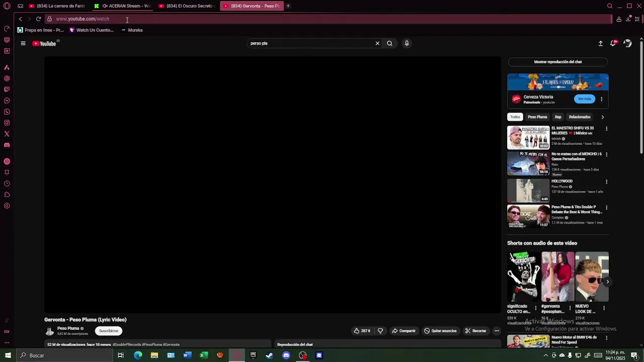Switch to 'La carrera de Farid' tab

point(56,6)
